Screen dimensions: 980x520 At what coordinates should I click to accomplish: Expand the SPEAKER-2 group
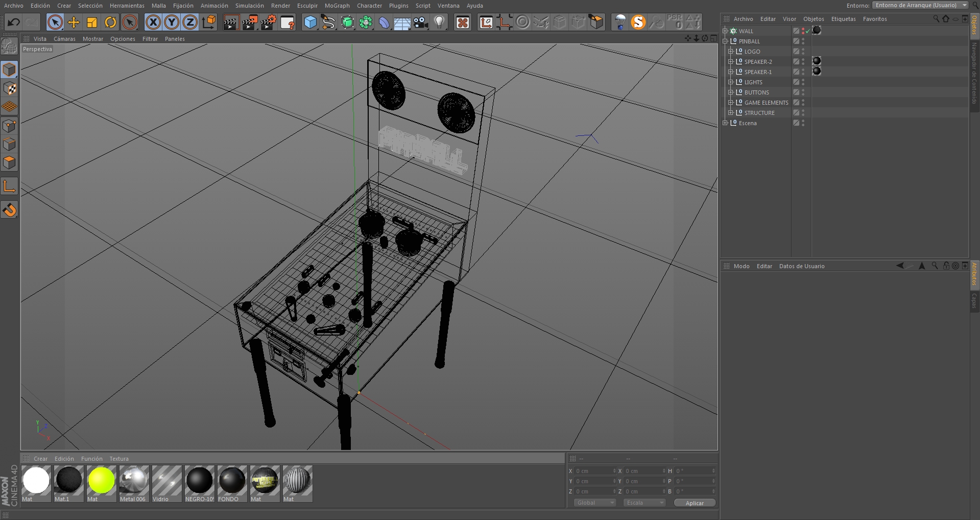point(731,62)
